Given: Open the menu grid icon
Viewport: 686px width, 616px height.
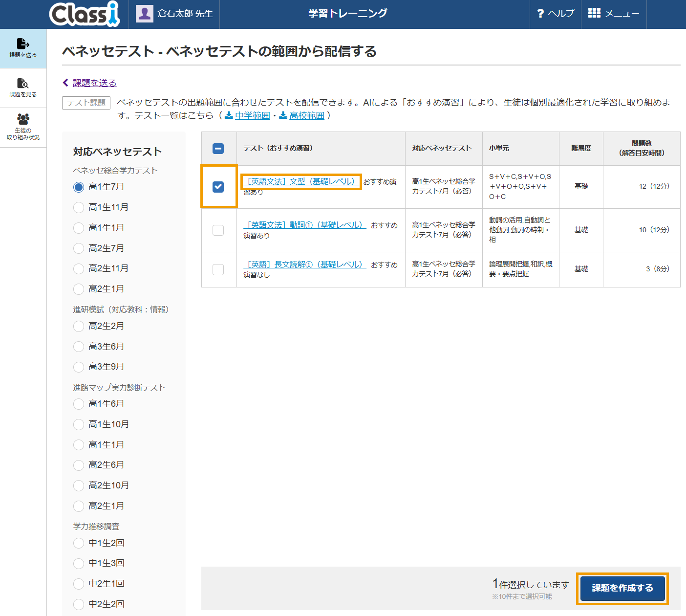Looking at the screenshot, I should pos(594,13).
